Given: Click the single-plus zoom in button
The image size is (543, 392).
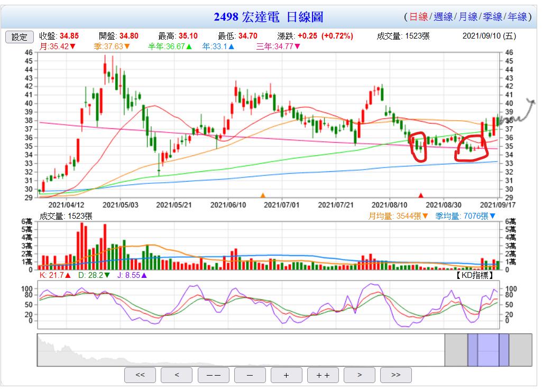Looking at the screenshot, I should 286,375.
